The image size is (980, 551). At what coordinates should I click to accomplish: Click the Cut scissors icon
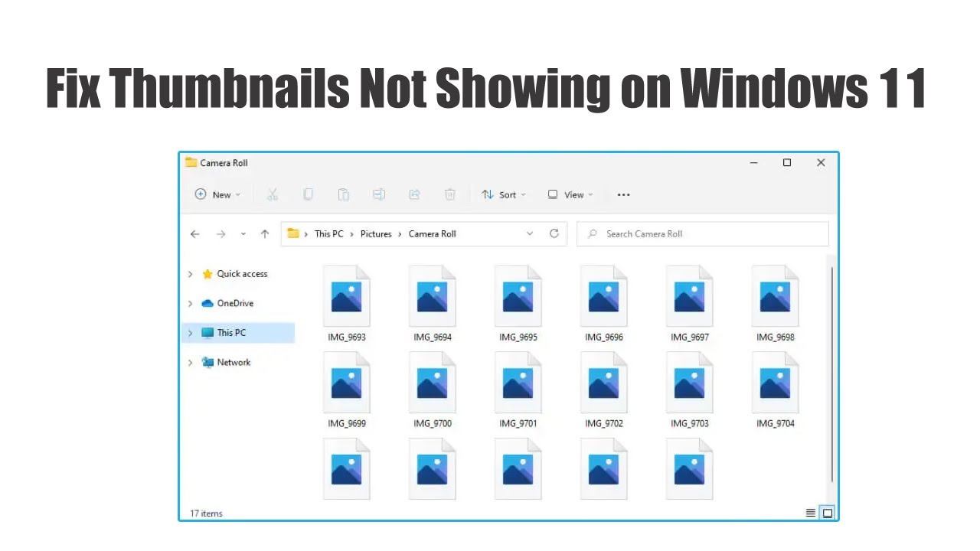click(x=273, y=194)
